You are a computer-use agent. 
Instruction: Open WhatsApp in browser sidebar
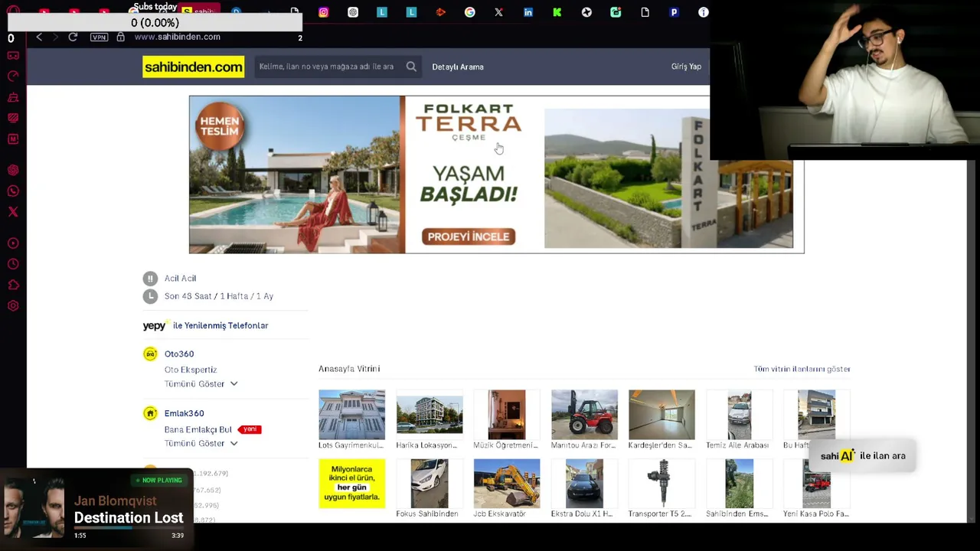(13, 191)
